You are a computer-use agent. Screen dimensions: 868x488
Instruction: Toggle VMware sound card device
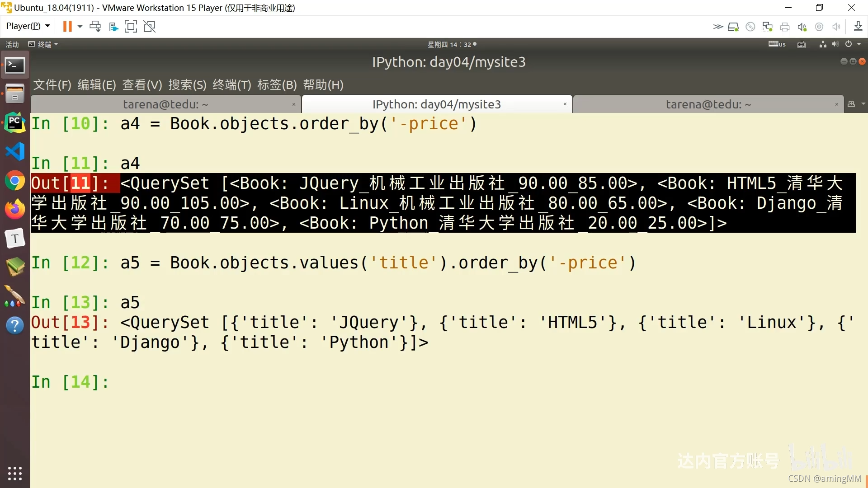[802, 27]
